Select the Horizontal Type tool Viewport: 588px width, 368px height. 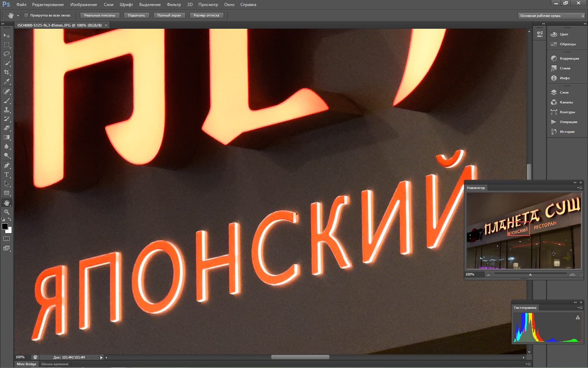[7, 175]
